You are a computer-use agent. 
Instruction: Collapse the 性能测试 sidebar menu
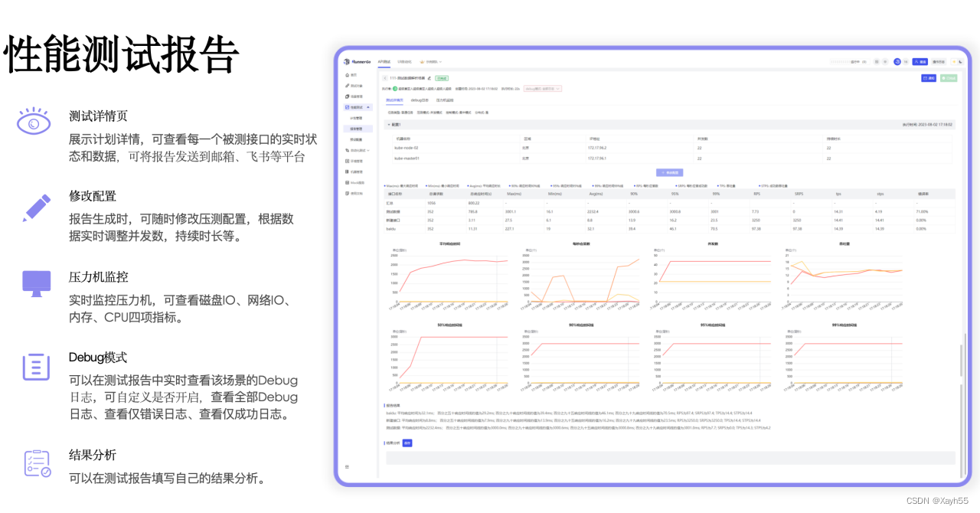click(367, 107)
